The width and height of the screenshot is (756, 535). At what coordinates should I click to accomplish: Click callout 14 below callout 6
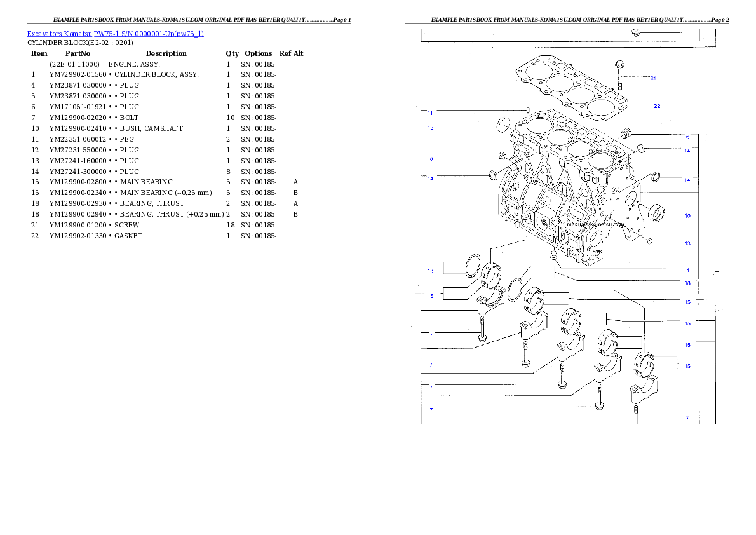(x=687, y=150)
